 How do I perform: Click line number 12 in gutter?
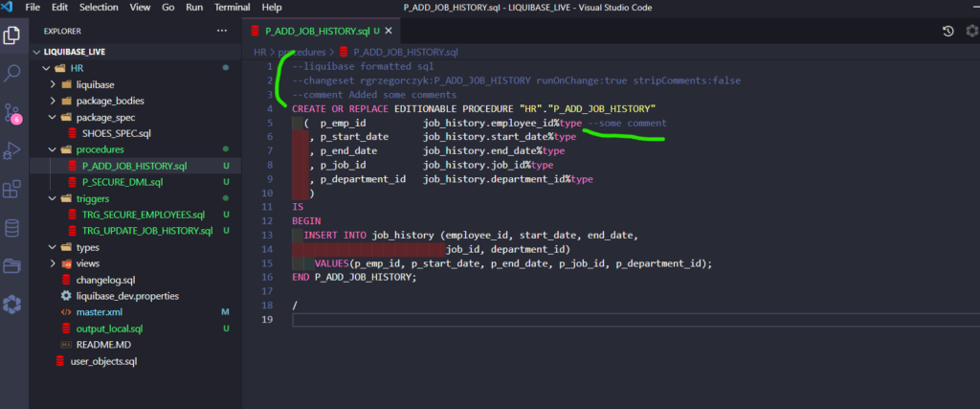[268, 220]
